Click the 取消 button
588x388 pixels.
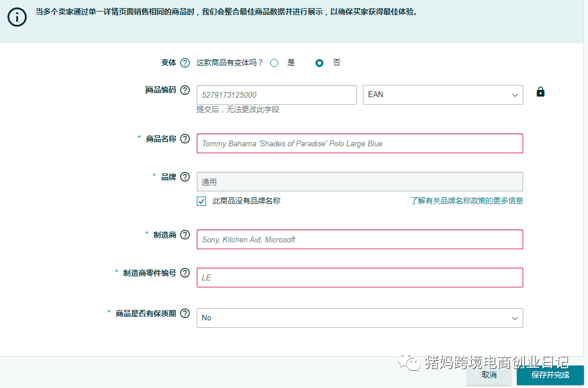coord(489,375)
